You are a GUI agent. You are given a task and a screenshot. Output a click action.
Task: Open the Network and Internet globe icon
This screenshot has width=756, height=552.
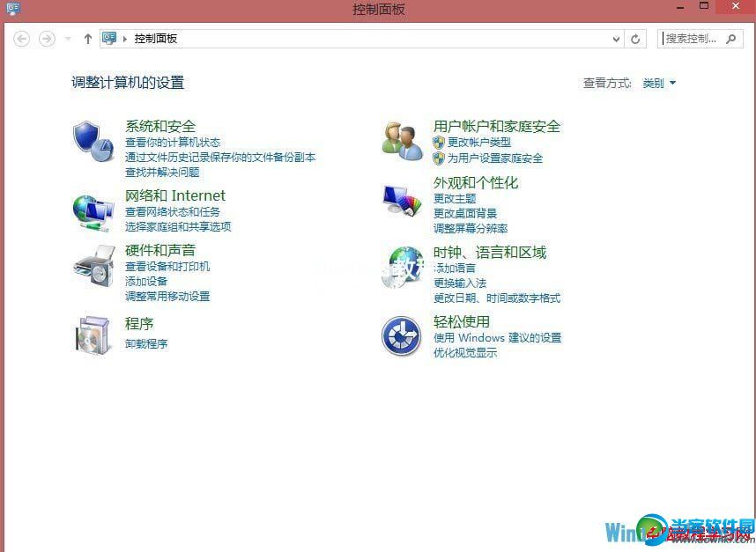coord(93,212)
